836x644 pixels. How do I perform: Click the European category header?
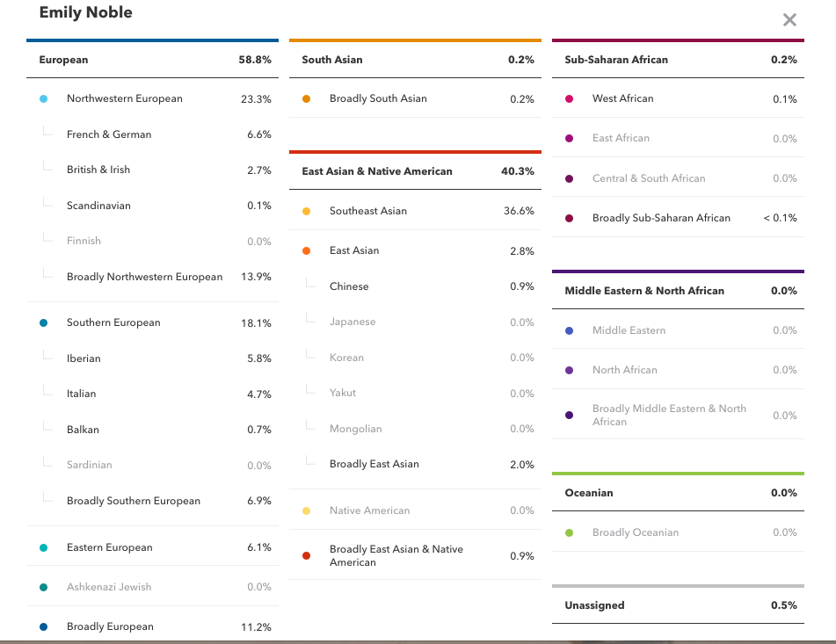[x=63, y=60]
